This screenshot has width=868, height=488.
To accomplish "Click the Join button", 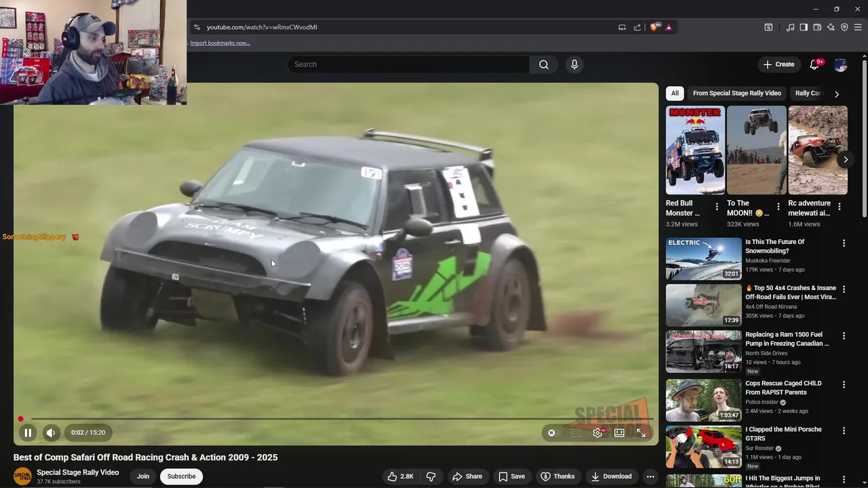I will (143, 476).
